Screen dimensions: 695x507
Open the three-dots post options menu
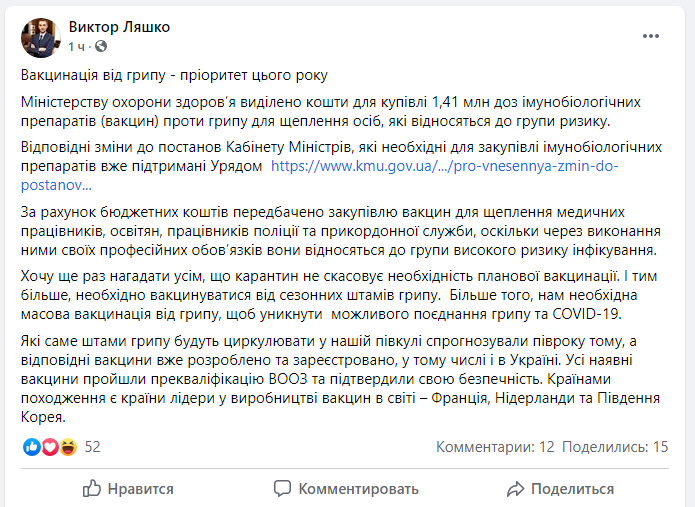pyautogui.click(x=651, y=36)
